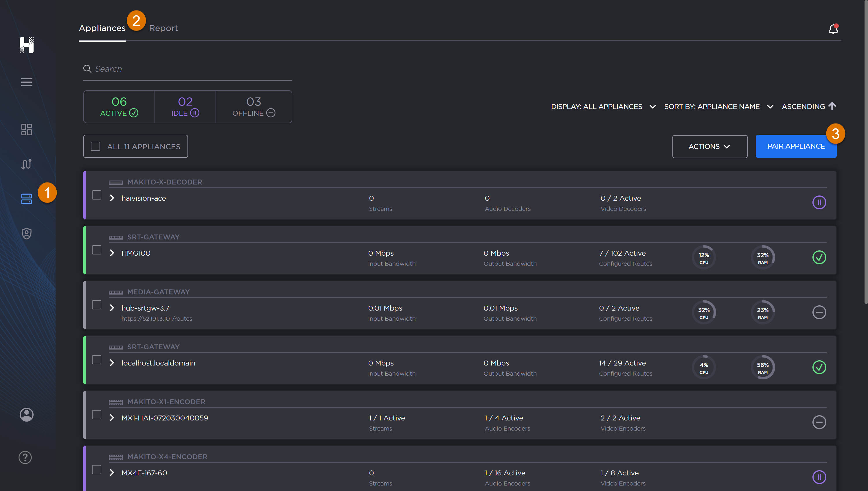Open the hub-srtgw-3.7 routes URL link
This screenshot has width=868, height=491.
tap(157, 319)
